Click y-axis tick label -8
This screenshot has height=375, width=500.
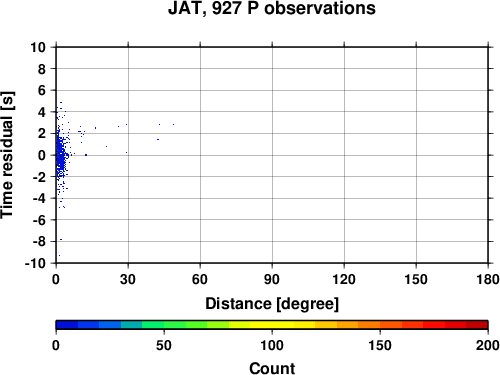(39, 241)
